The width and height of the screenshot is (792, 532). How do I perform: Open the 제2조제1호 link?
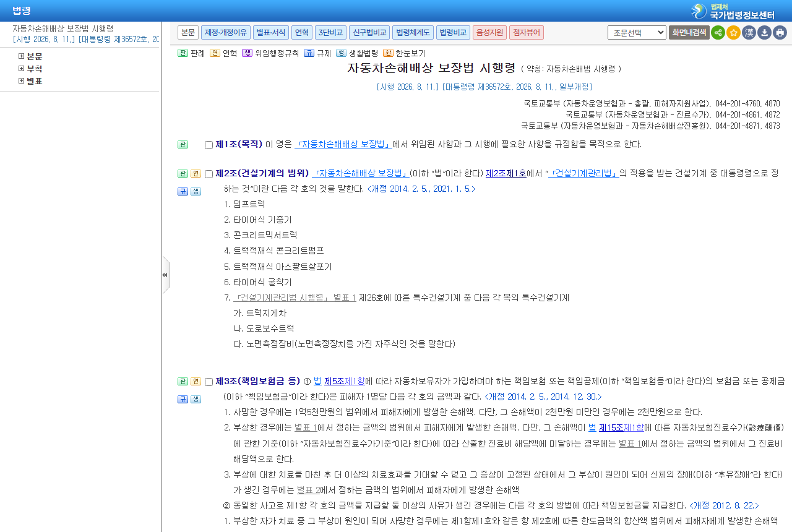pos(506,173)
